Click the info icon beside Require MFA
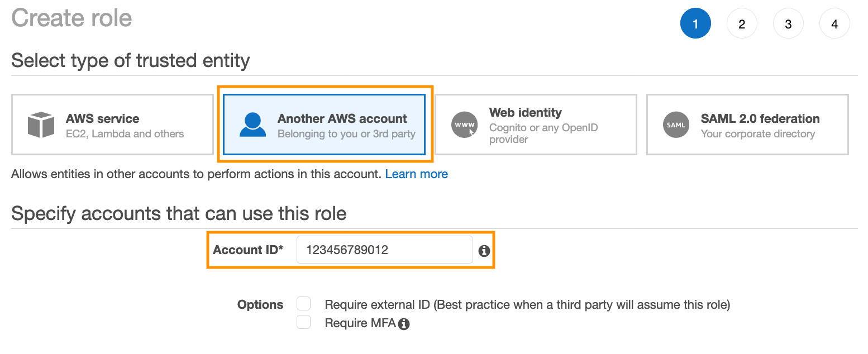The height and width of the screenshot is (354, 868). [404, 324]
